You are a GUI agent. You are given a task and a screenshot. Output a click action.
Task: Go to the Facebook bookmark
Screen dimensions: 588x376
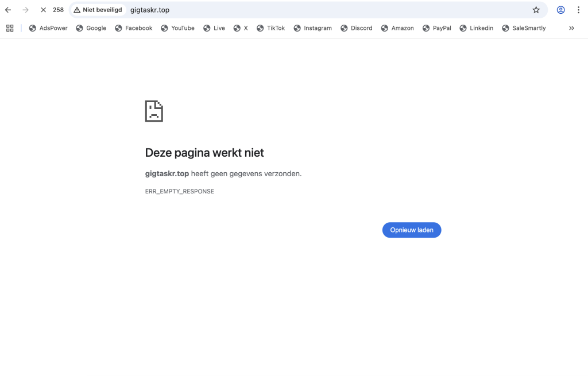click(134, 28)
